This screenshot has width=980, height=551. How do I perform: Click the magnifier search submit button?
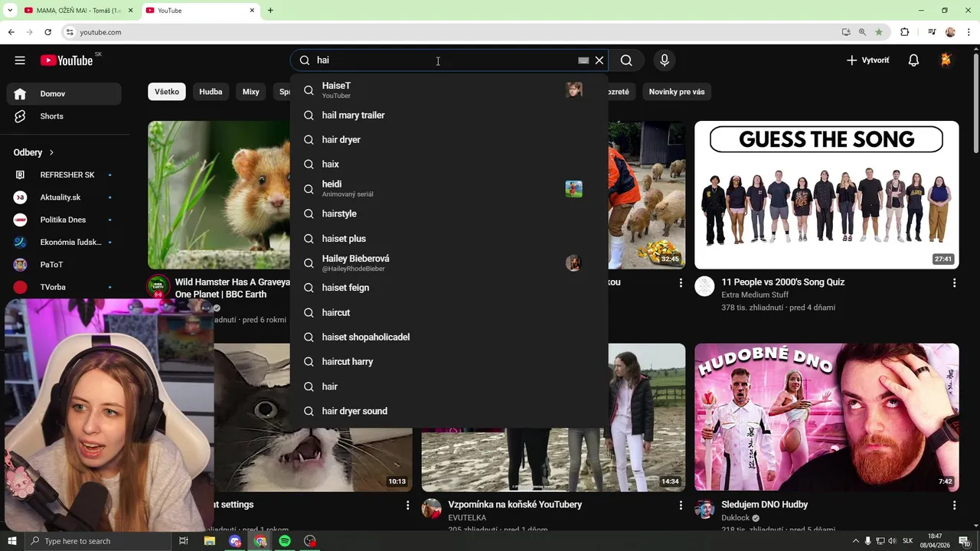pos(626,60)
